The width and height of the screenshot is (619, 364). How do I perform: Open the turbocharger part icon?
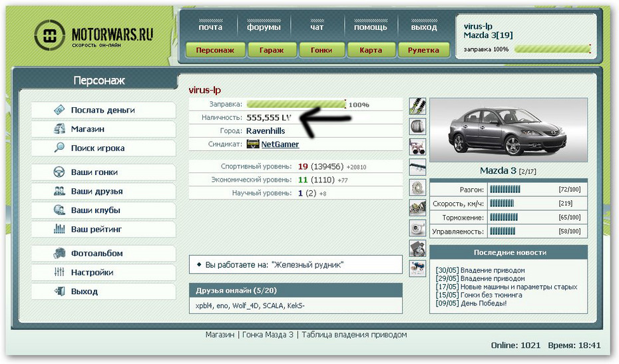coord(417,228)
